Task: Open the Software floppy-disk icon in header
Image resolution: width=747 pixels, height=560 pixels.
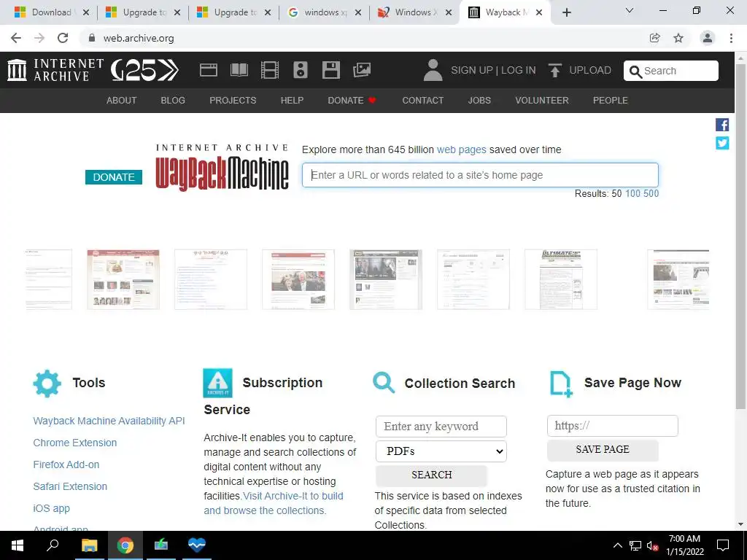Action: pos(330,70)
